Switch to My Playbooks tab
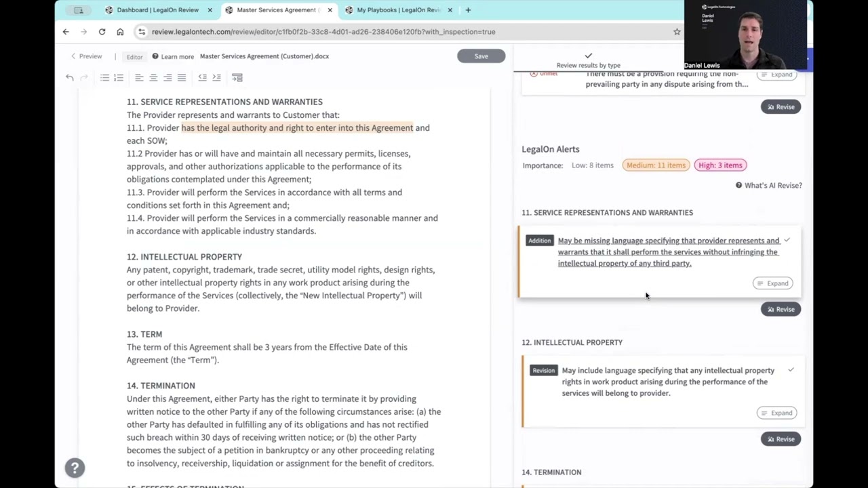The height and width of the screenshot is (488, 868). coord(398,10)
